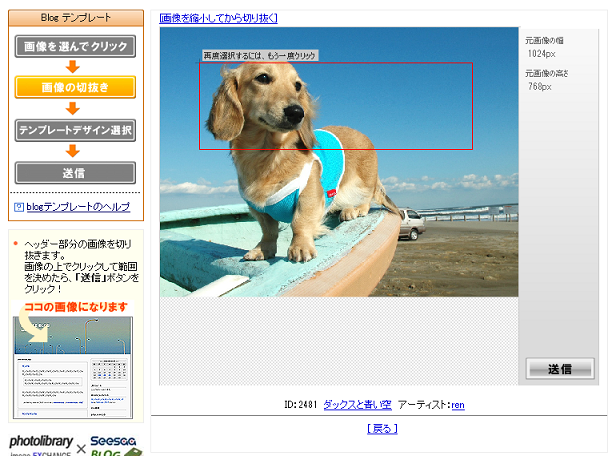Open the ダックスと青い空 image title link
This screenshot has width=612, height=456.
[x=357, y=405]
